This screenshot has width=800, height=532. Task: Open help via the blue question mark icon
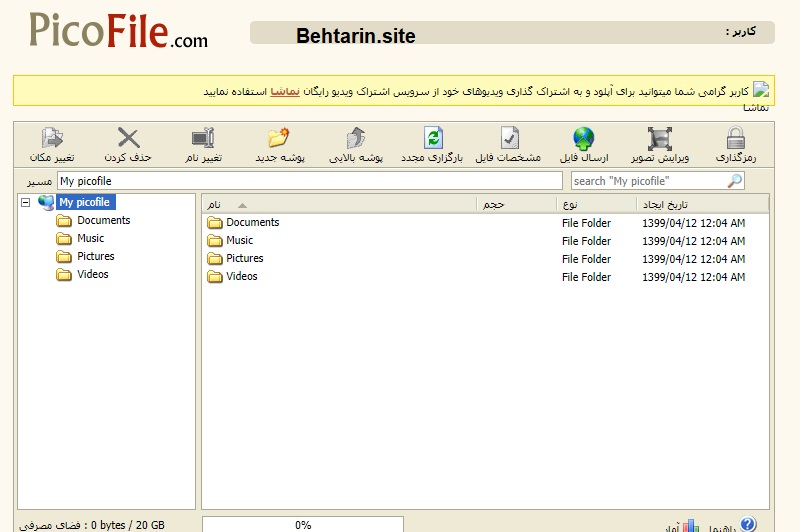747,524
